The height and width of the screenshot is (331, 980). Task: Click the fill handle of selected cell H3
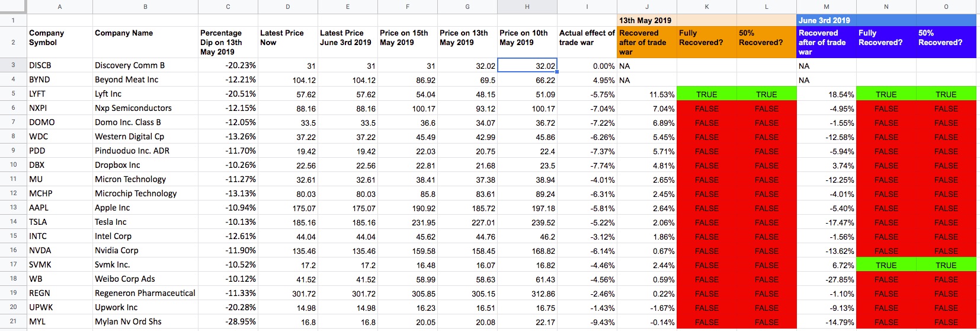pos(557,72)
